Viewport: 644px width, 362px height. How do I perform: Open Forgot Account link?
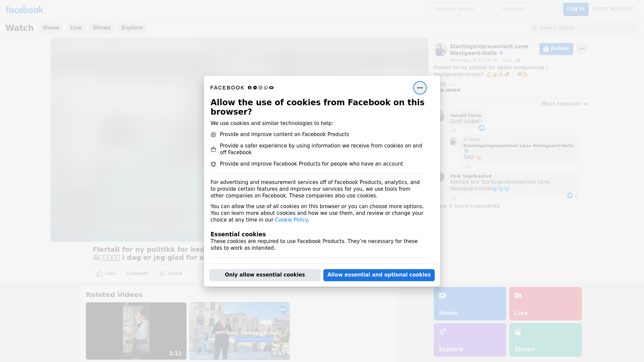[x=613, y=9]
